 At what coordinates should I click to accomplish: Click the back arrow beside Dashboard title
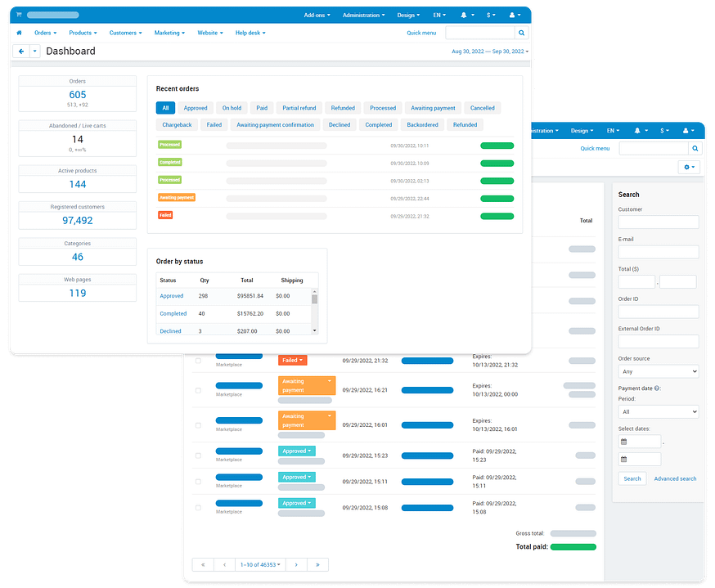click(x=20, y=51)
